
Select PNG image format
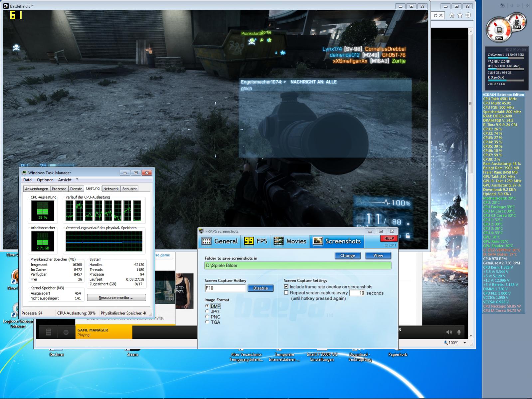(x=207, y=316)
